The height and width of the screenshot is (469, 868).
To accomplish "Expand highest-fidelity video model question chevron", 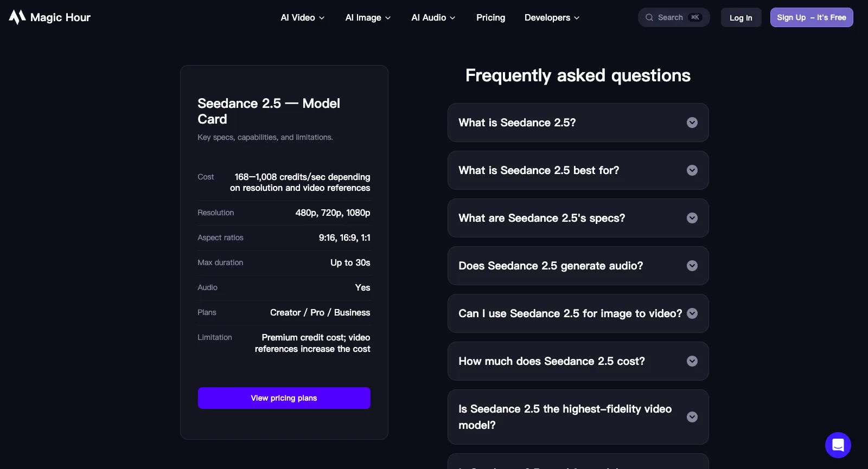I will click(692, 417).
